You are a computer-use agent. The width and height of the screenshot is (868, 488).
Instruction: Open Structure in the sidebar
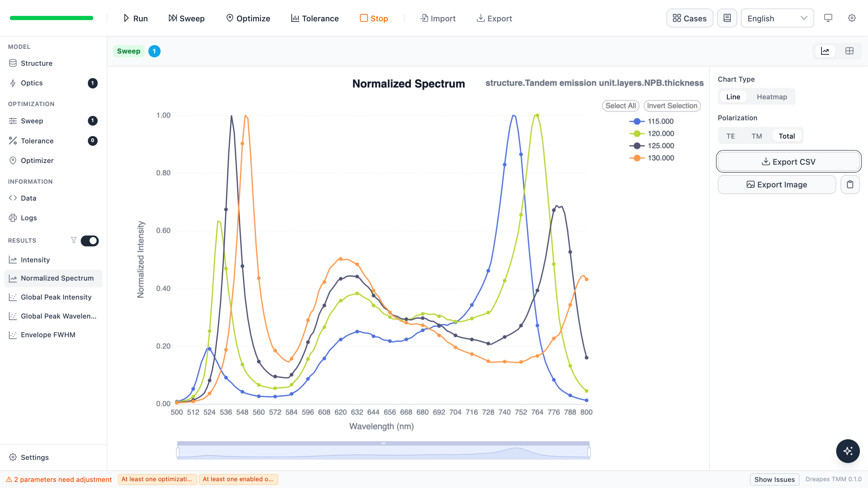click(x=53, y=63)
